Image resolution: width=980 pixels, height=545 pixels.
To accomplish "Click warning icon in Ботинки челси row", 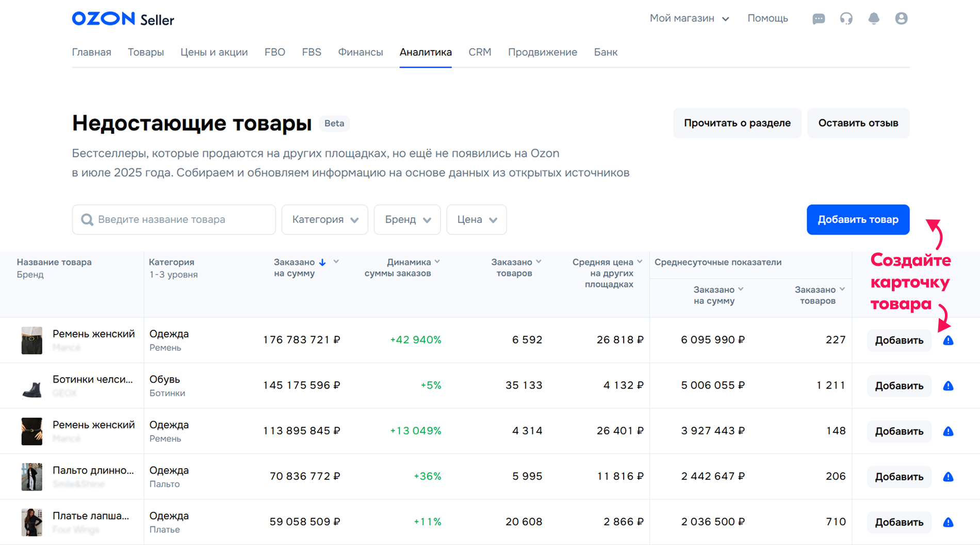I will [x=948, y=386].
